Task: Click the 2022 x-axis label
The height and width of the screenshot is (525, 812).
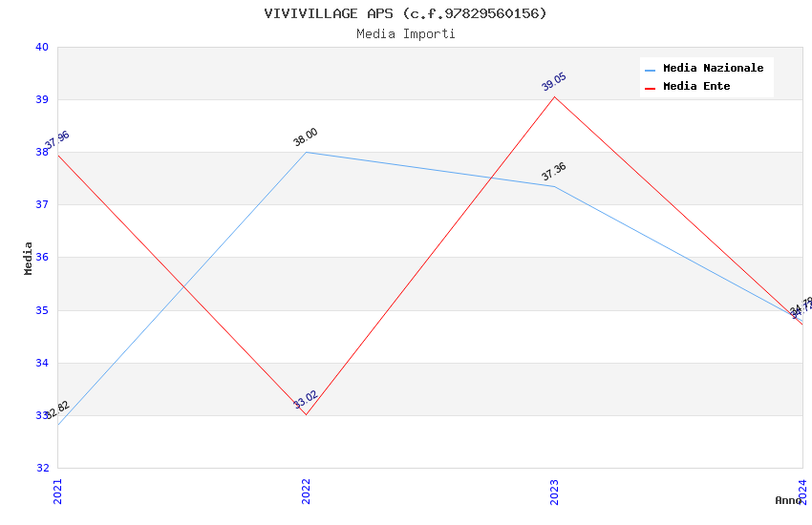Action: (306, 491)
